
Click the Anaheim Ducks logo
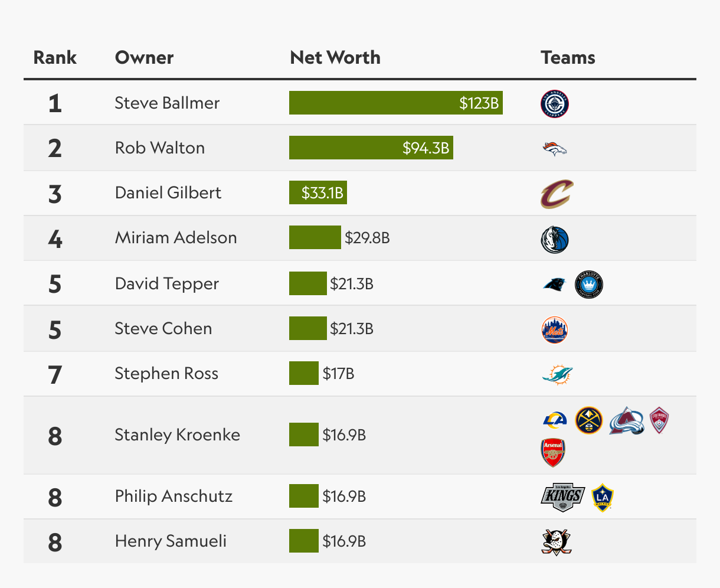pos(556,542)
